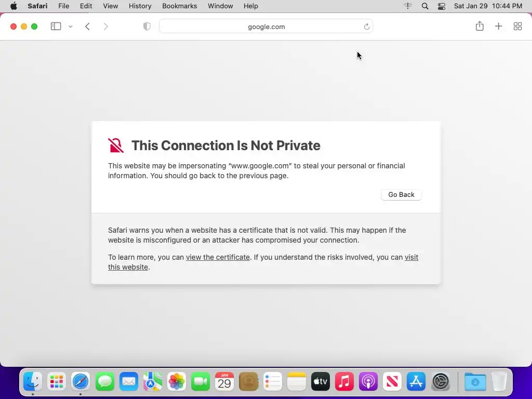The image size is (532, 399).
Task: Open the Privacy Report shield icon
Action: [147, 26]
